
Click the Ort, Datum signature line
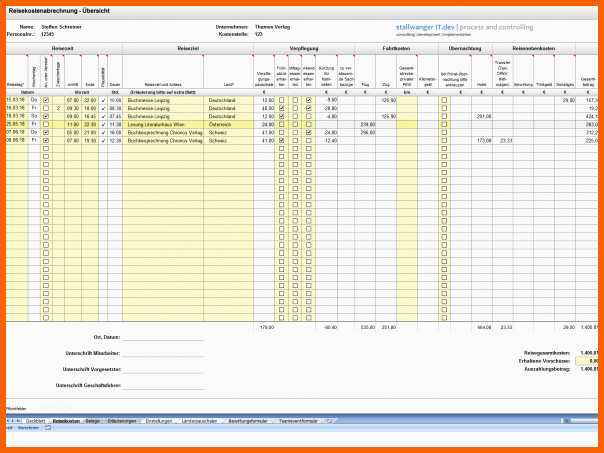pos(163,338)
